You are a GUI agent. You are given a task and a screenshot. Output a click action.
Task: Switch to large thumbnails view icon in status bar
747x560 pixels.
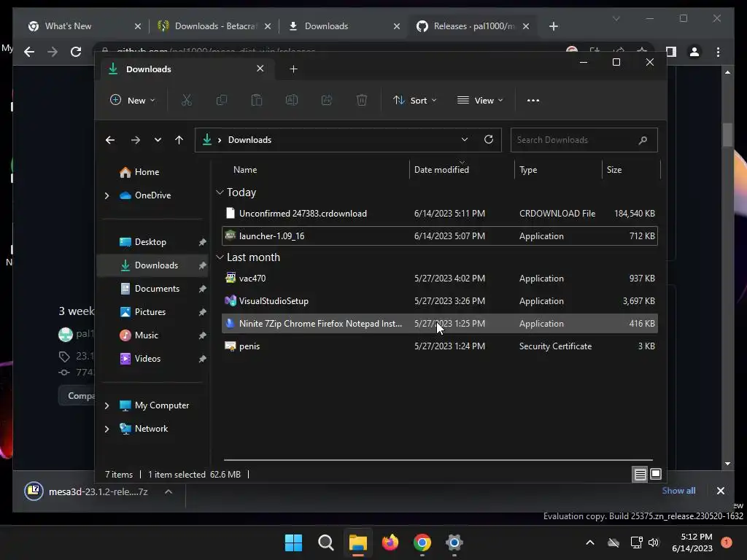coord(656,474)
